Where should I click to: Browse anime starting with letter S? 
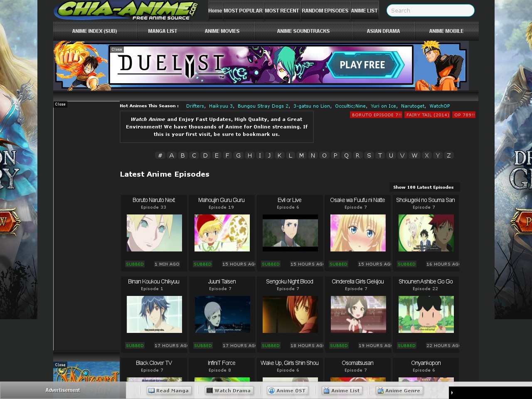coord(369,155)
